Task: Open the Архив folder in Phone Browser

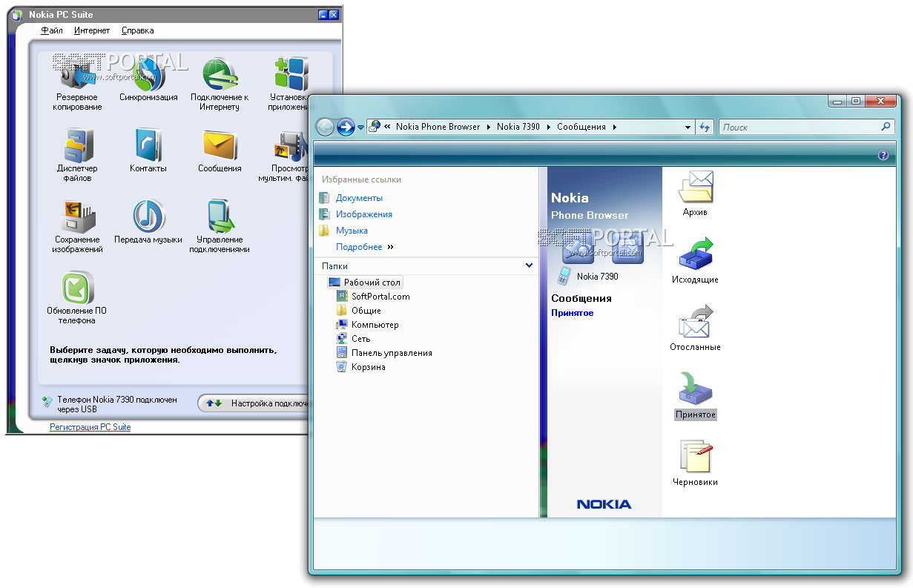Action: click(696, 186)
